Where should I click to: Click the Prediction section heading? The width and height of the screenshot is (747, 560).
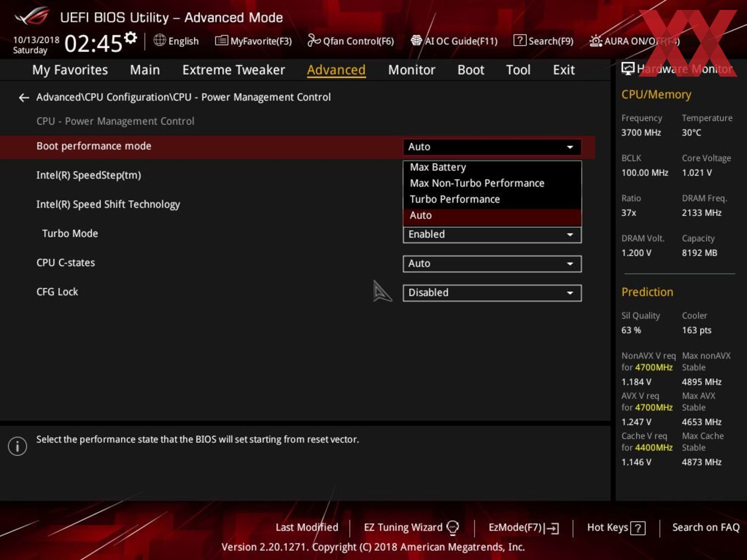647,292
